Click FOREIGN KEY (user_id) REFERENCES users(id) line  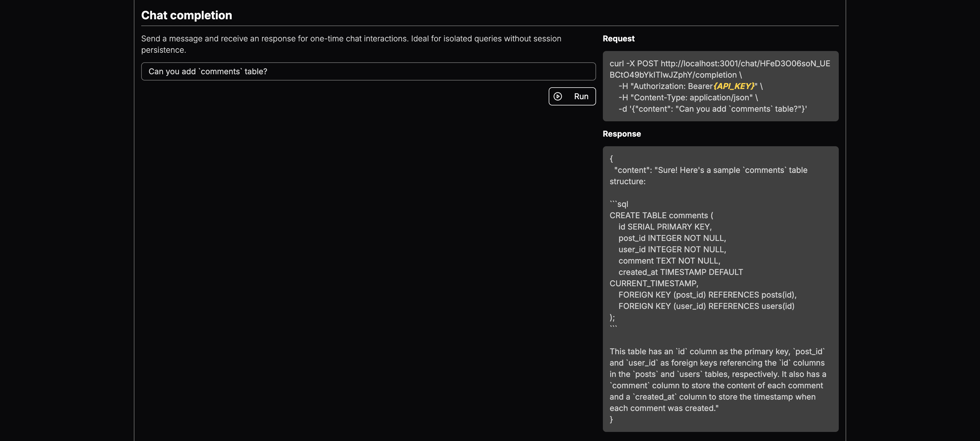706,306
